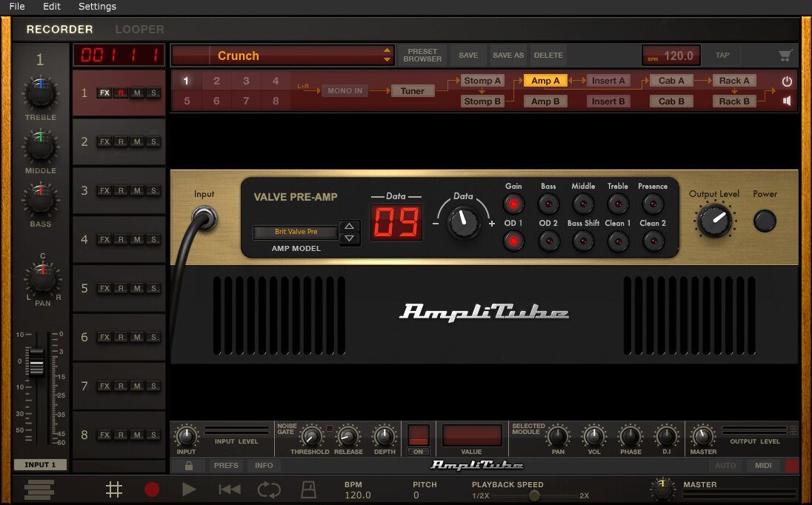Screen dimensions: 812x505
Task: Toggle FX on track 4
Action: tap(104, 240)
